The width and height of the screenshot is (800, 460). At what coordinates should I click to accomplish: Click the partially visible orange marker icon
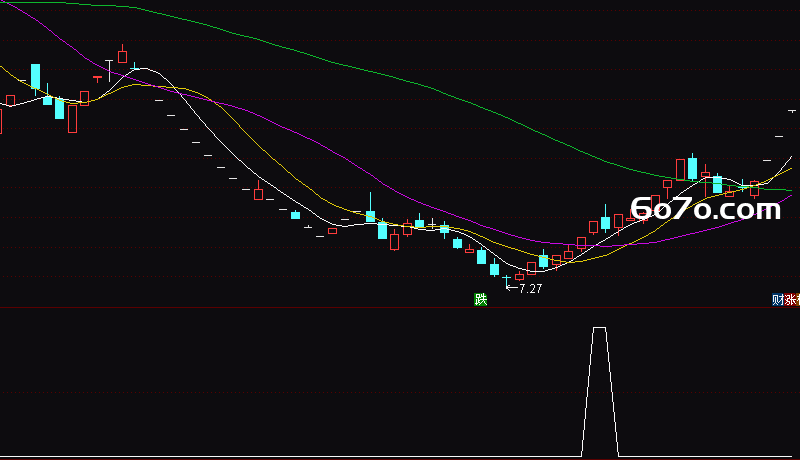(798, 299)
